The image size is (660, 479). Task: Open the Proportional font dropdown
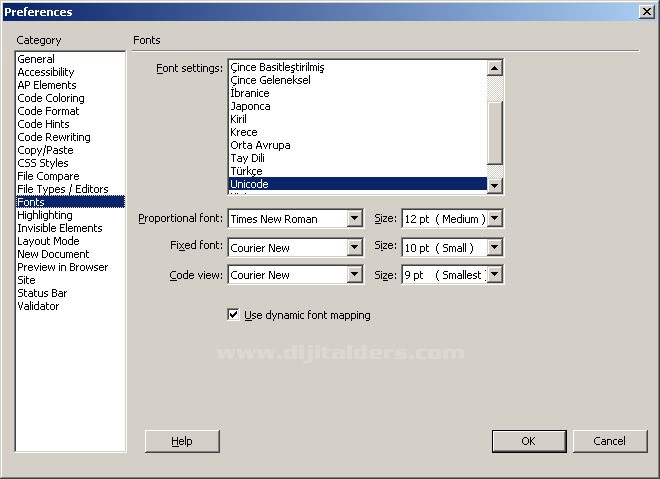point(354,219)
